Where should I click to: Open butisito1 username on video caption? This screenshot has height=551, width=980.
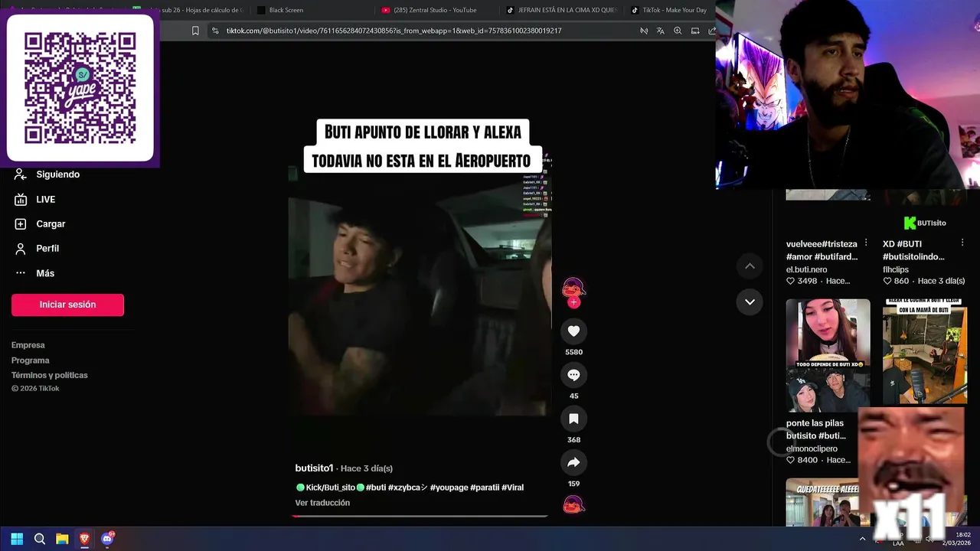pyautogui.click(x=314, y=468)
